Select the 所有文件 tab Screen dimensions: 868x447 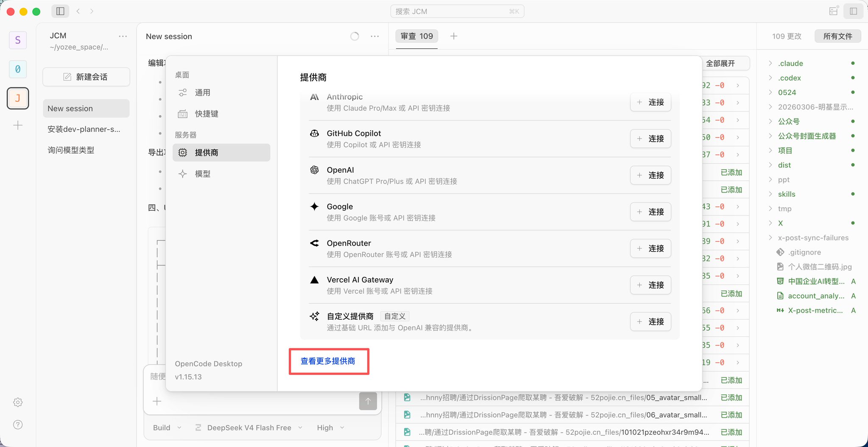point(837,36)
